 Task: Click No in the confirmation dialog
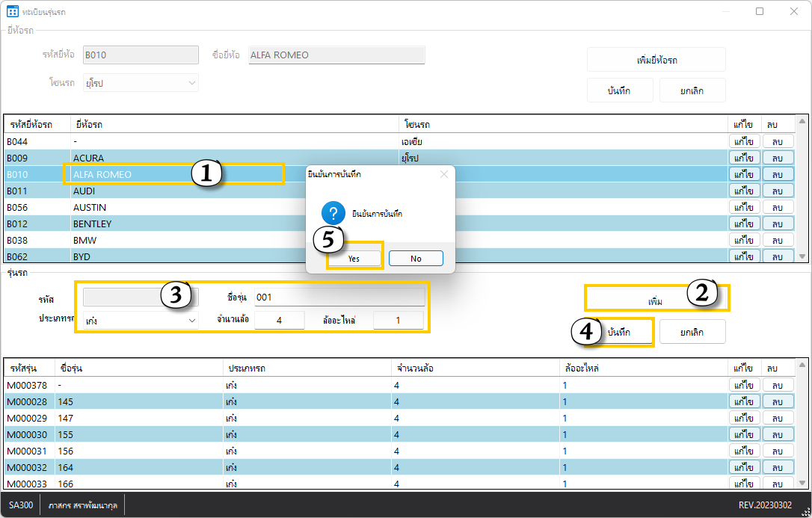(416, 258)
